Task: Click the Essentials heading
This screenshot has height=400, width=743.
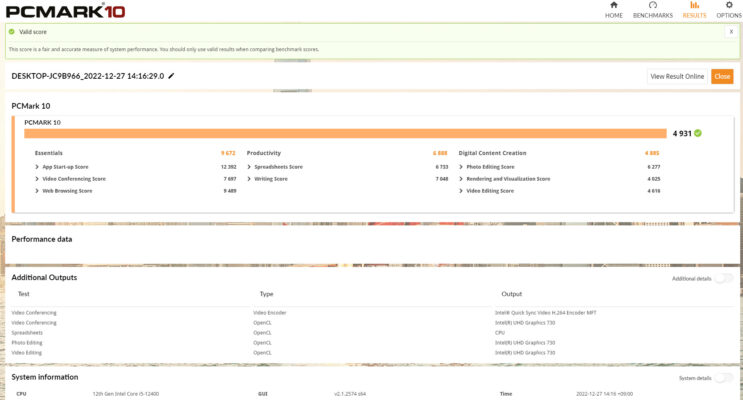Action: click(48, 153)
